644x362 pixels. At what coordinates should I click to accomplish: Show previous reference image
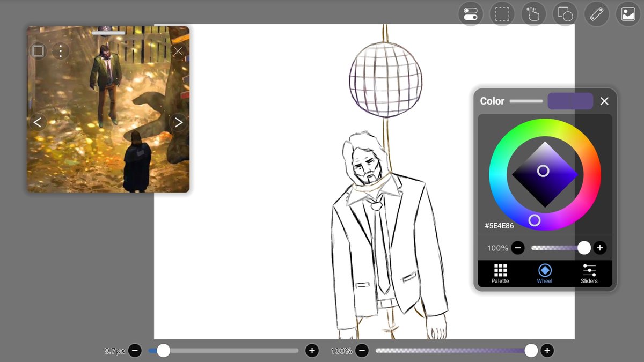click(38, 122)
